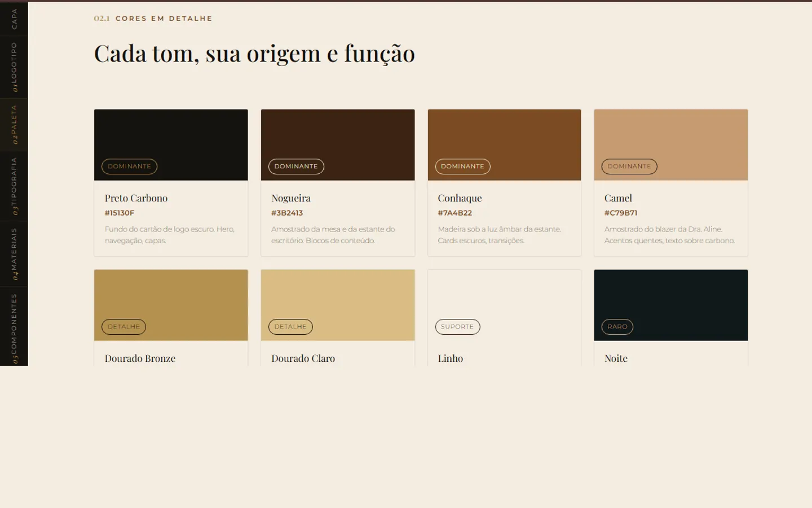Click the Preto Carbono color swatch

point(171,145)
